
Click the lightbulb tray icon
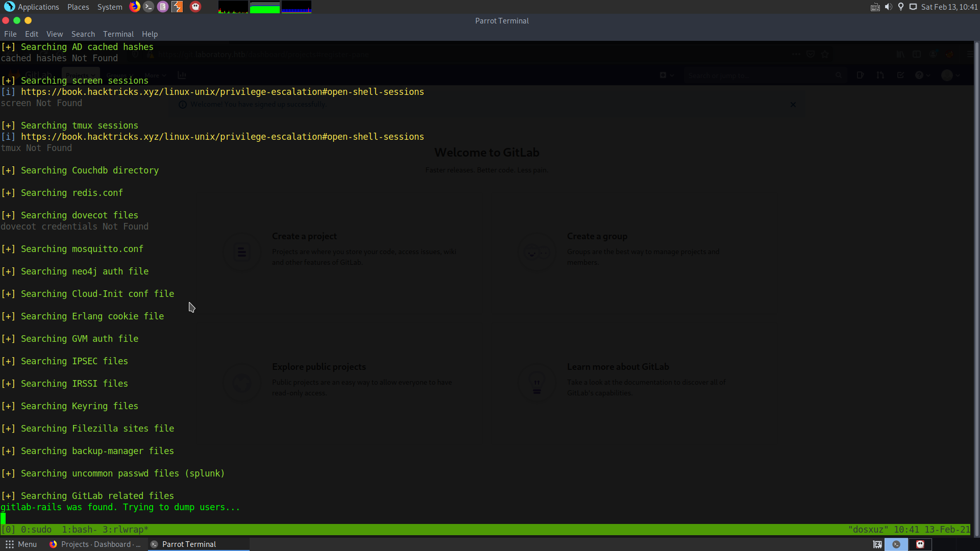[x=901, y=7]
